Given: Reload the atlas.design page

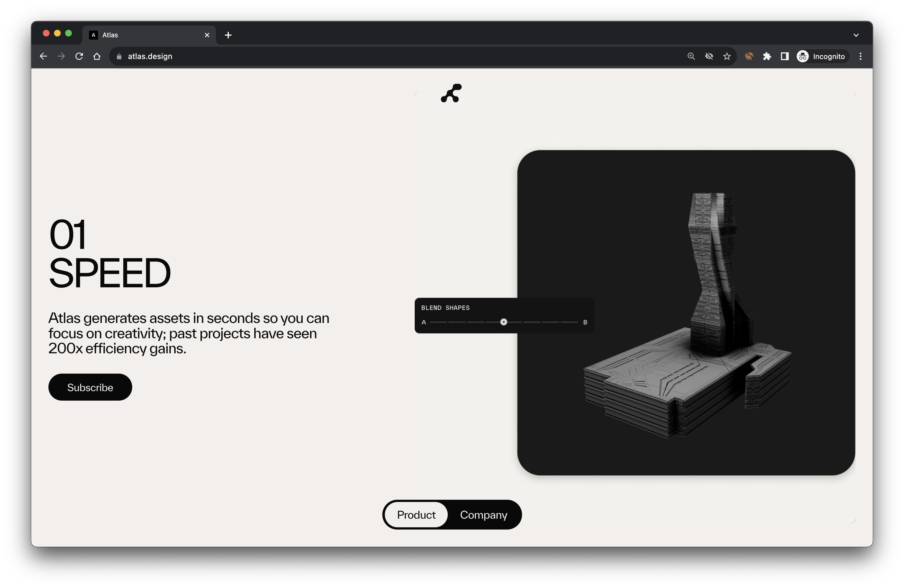Looking at the screenshot, I should pyautogui.click(x=79, y=56).
